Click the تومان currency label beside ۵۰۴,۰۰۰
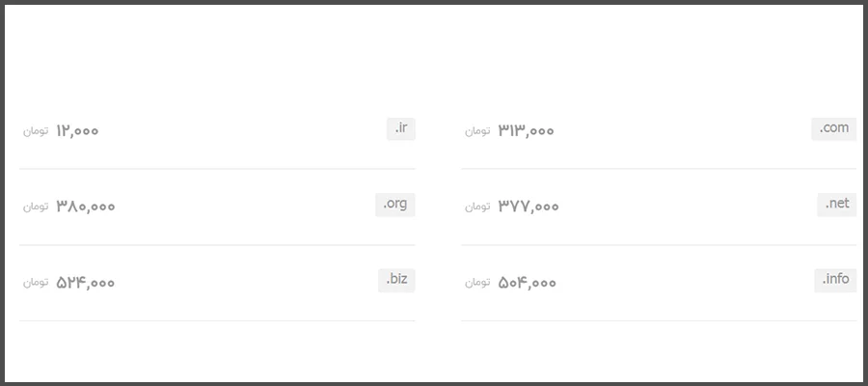 pyautogui.click(x=477, y=284)
